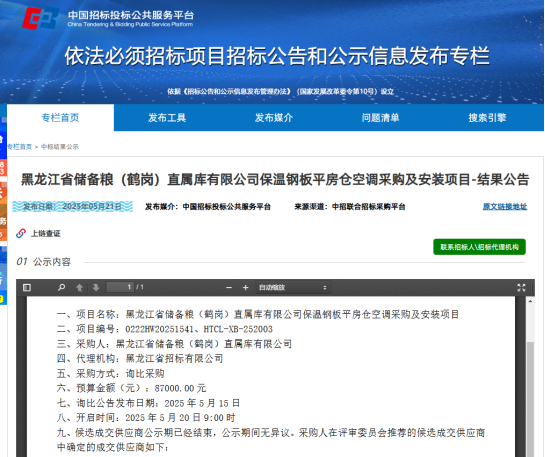The height and width of the screenshot is (457, 545).
Task: Click 项目编号 0222HW20251541 line
Action: pyautogui.click(x=165, y=329)
